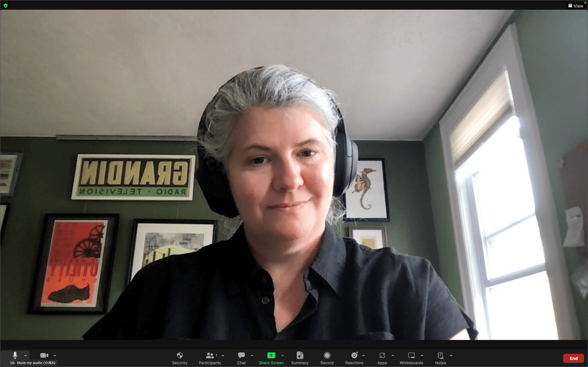The height and width of the screenshot is (367, 588).
Task: Toggle mute audio on/off
Action: point(15,355)
